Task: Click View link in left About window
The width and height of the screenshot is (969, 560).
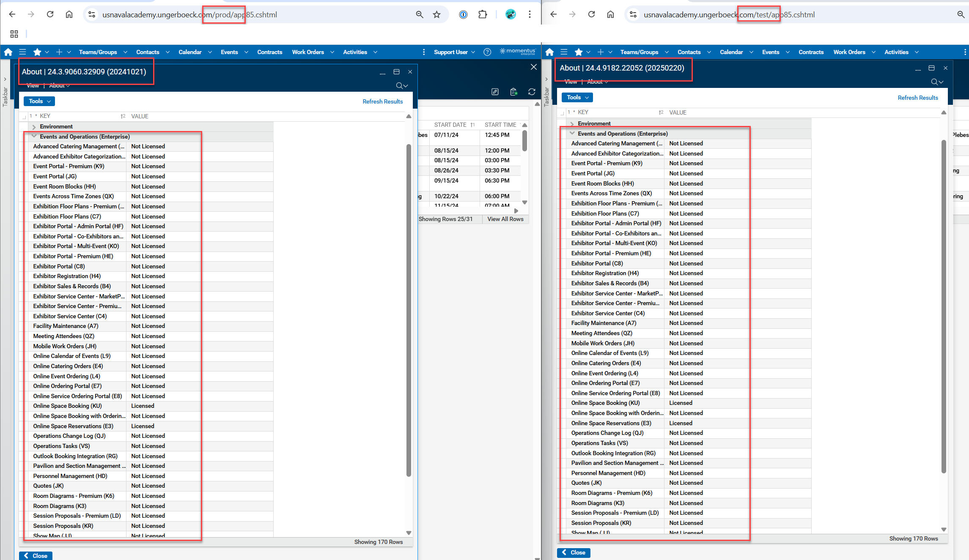Action: tap(33, 86)
